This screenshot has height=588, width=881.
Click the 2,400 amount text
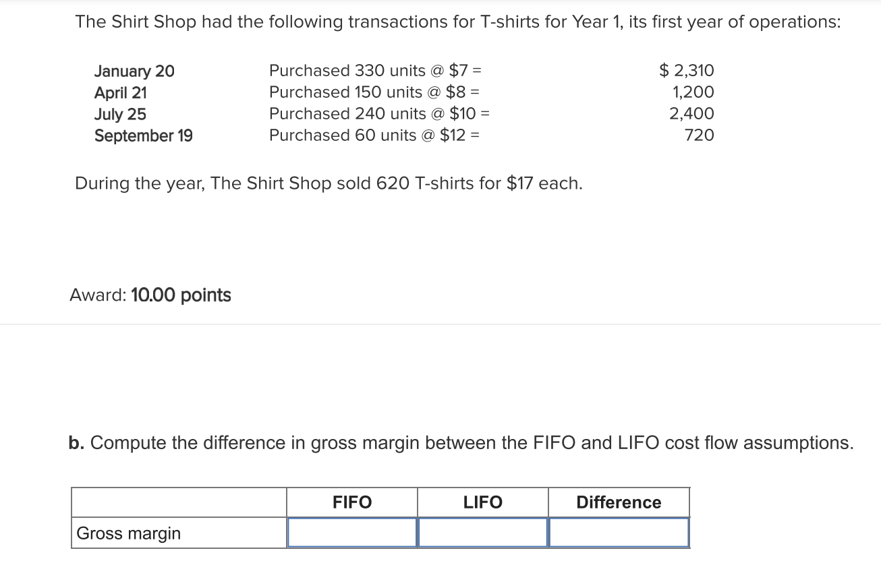point(693,114)
